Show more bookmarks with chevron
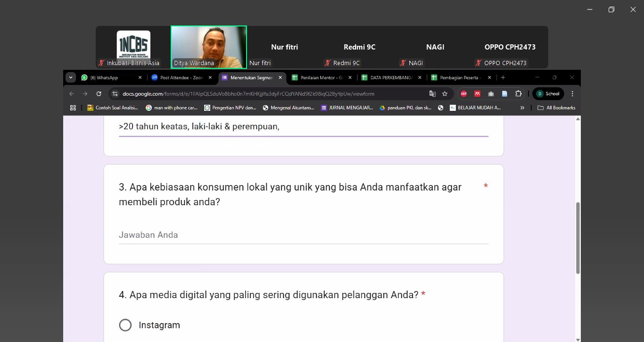This screenshot has width=644, height=342. [x=522, y=108]
